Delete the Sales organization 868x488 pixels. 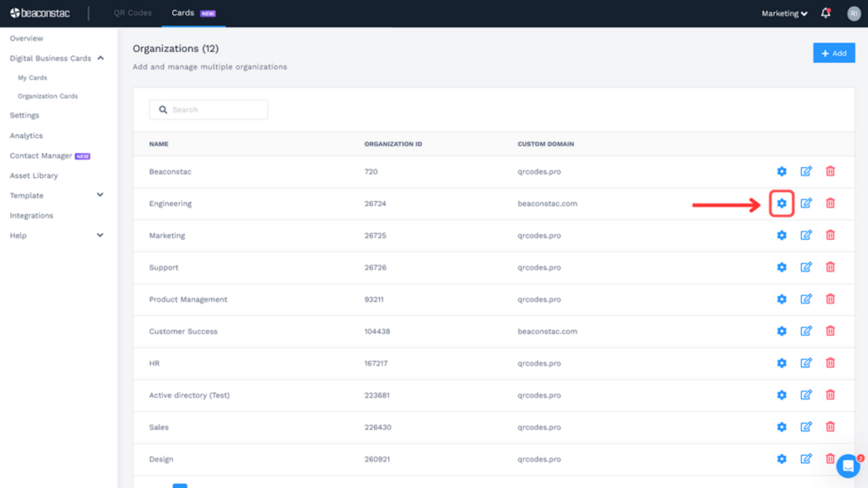point(830,427)
